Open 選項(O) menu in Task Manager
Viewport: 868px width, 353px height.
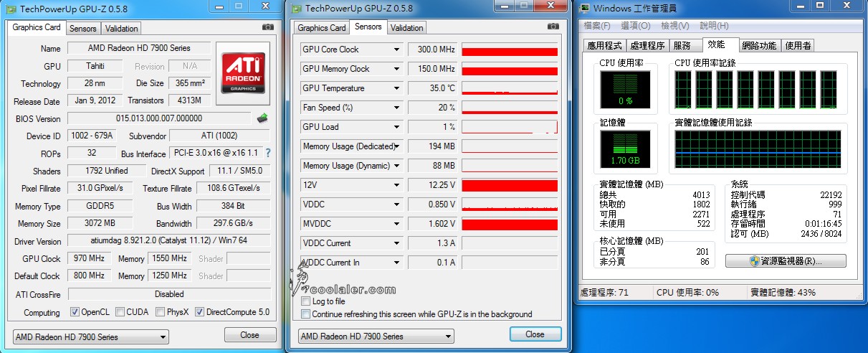pos(636,26)
